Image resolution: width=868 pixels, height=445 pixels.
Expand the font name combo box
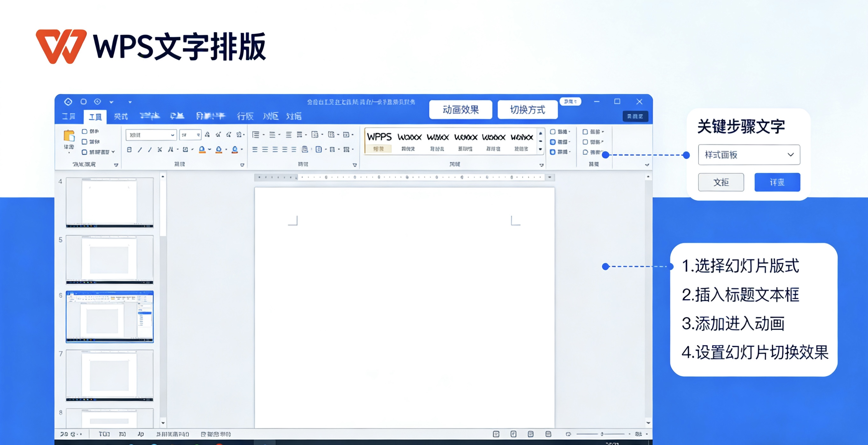172,135
